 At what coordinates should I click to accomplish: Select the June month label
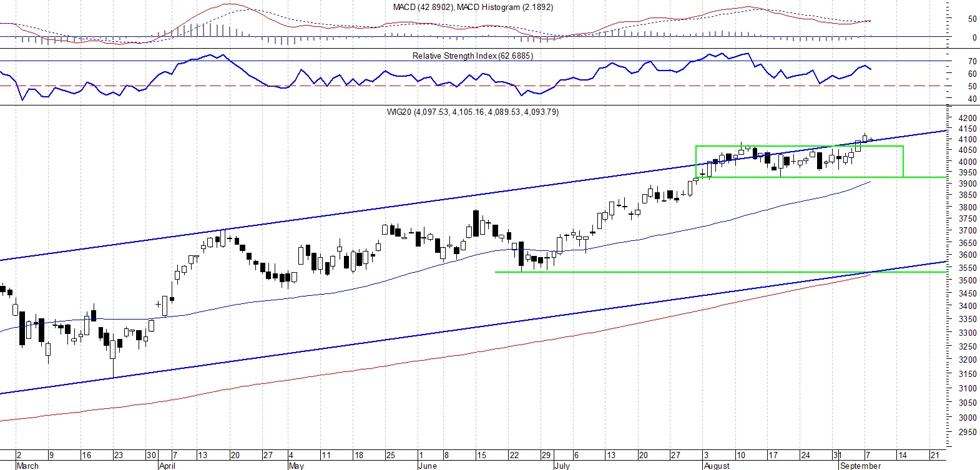(x=427, y=466)
